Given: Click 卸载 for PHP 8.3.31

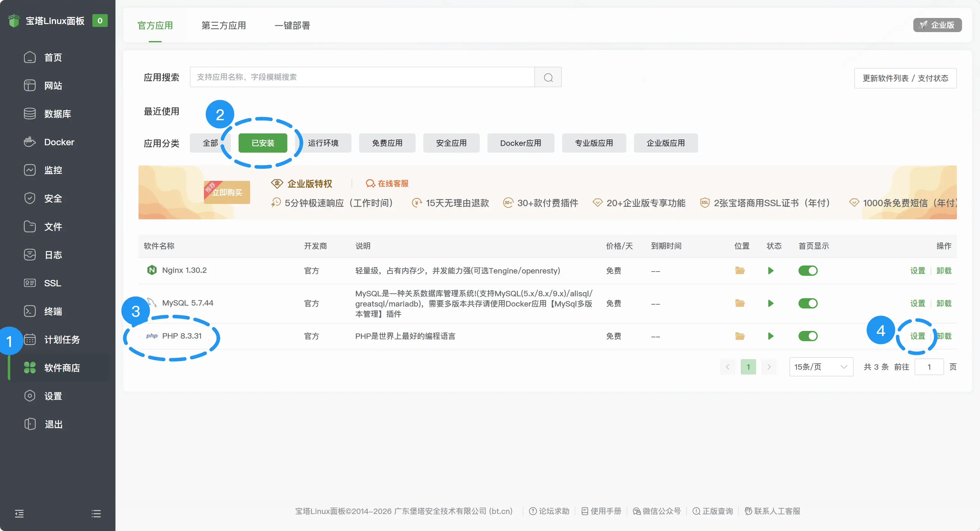Looking at the screenshot, I should tap(944, 336).
